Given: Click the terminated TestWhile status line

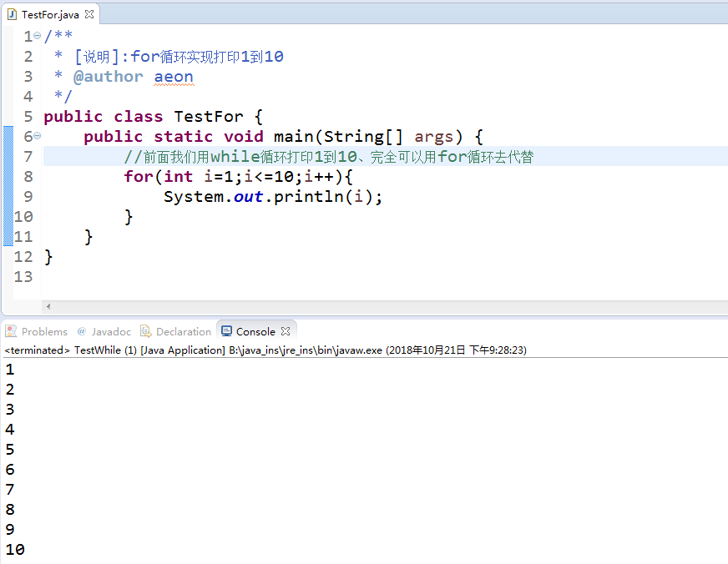Looking at the screenshot, I should point(265,350).
